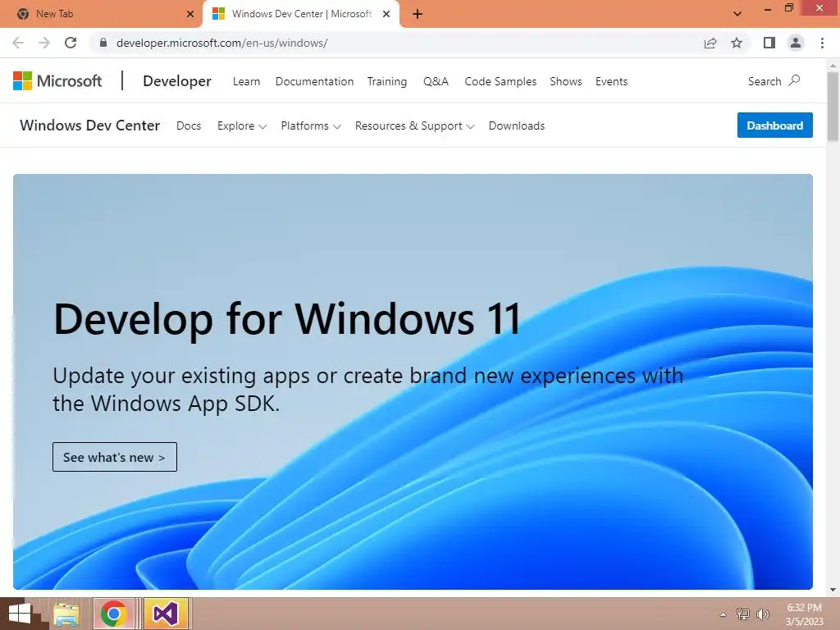Open the Downloads link
Screen dimensions: 840x630
coord(517,126)
